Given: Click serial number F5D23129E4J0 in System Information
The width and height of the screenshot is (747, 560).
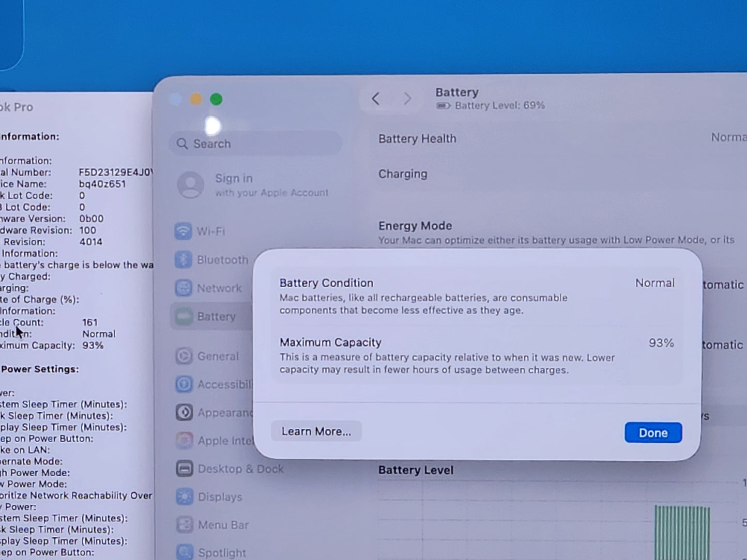Looking at the screenshot, I should (116, 173).
